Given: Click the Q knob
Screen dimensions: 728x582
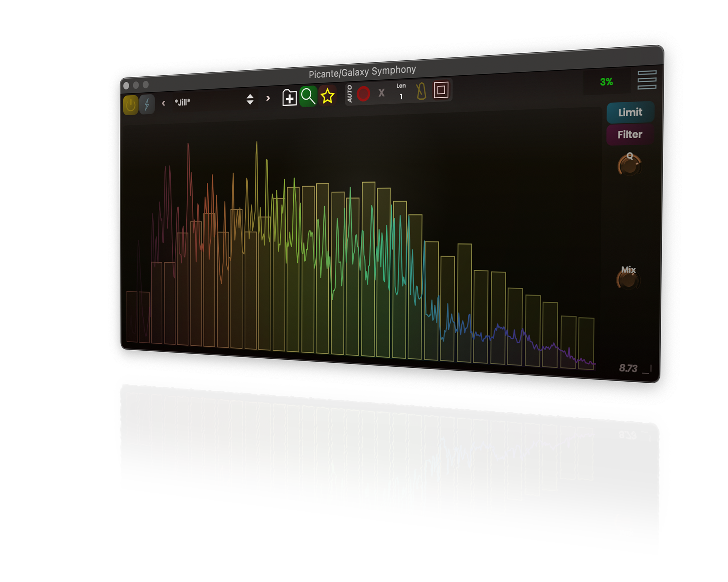Looking at the screenshot, I should pos(629,166).
